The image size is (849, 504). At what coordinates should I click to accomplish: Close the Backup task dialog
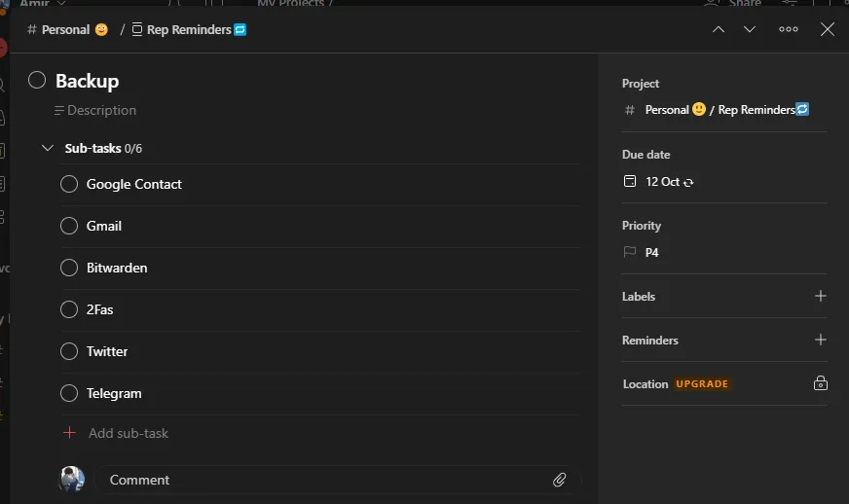(x=828, y=29)
